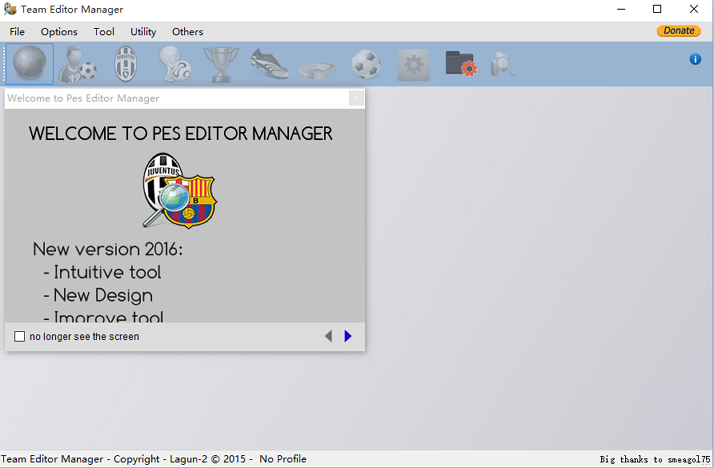Click '- New Design' text line
Image resolution: width=714 pixels, height=468 pixels.
coord(98,295)
